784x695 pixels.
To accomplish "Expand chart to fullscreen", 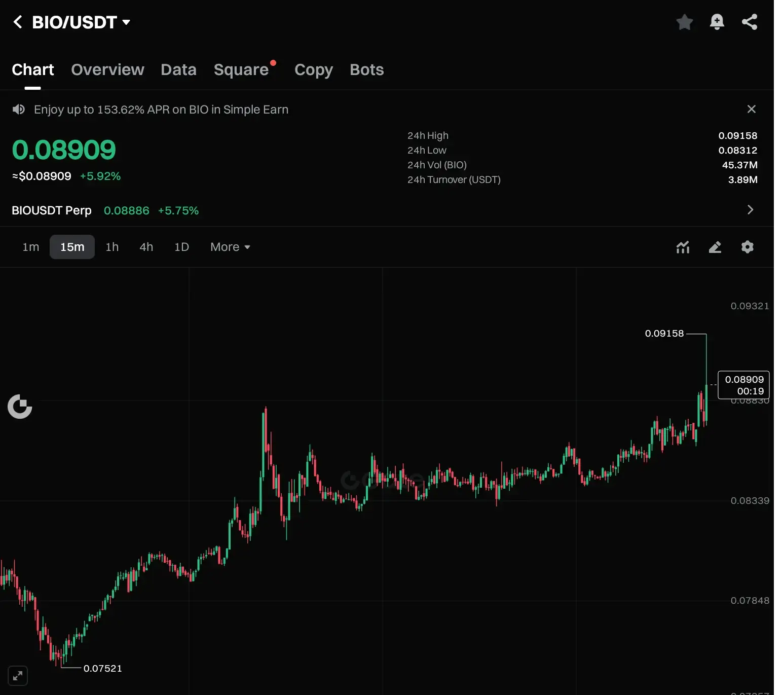I will (18, 675).
